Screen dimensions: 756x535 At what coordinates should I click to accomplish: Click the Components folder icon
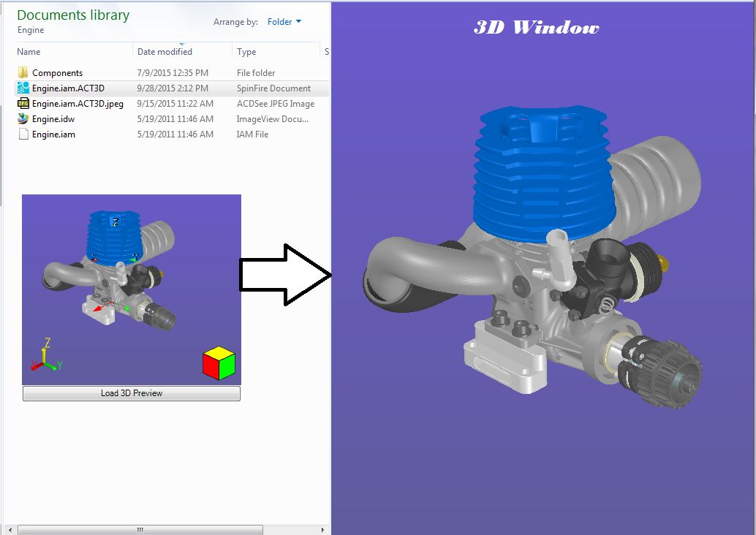coord(23,72)
